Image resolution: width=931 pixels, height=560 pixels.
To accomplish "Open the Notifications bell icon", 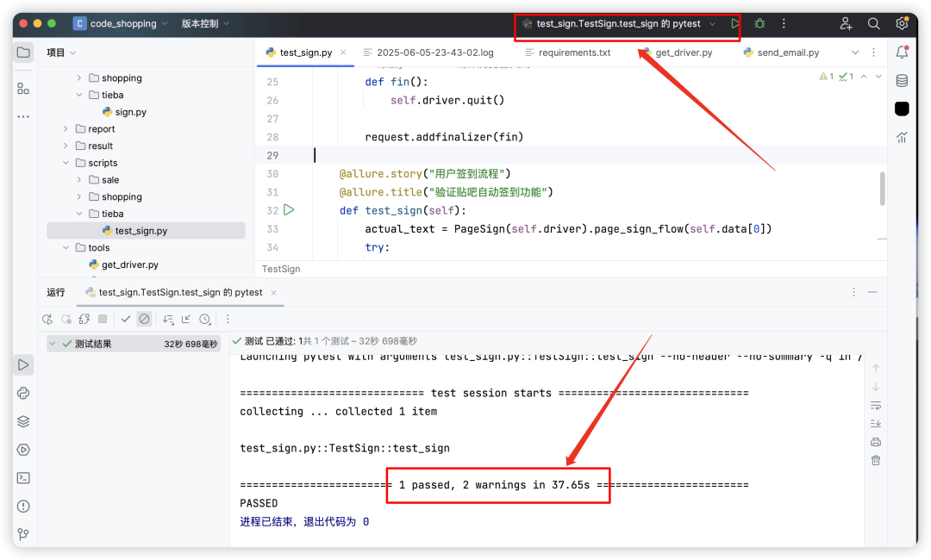I will coord(902,53).
